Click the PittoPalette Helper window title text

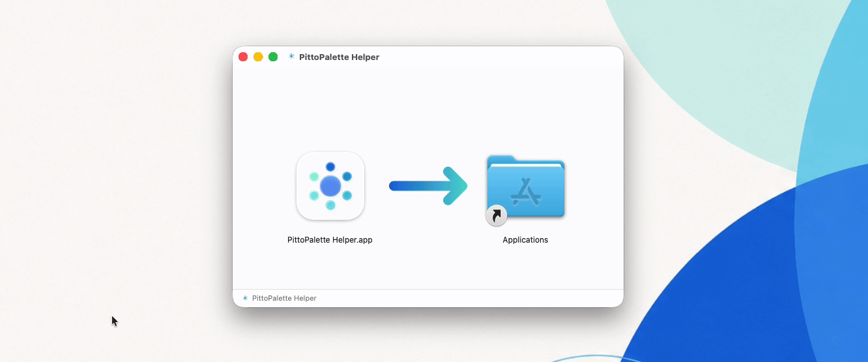339,57
